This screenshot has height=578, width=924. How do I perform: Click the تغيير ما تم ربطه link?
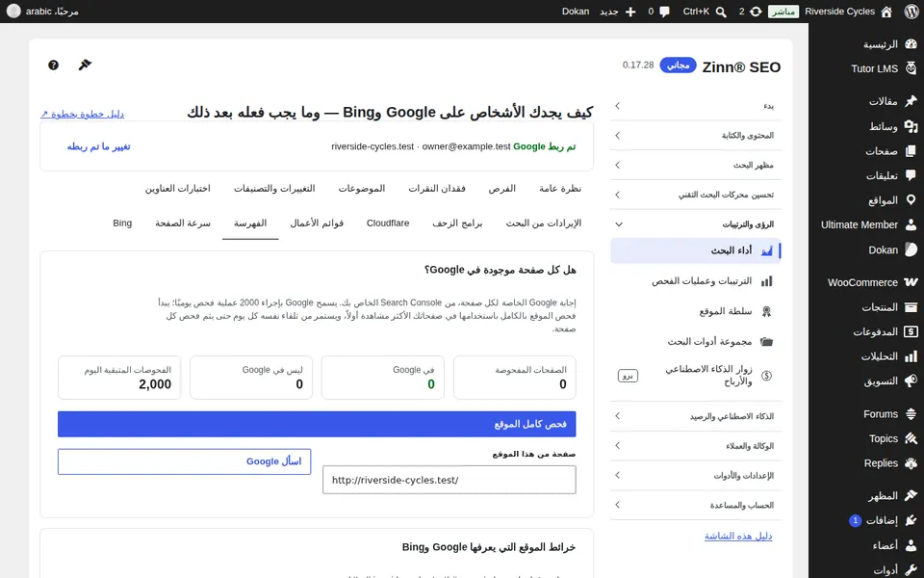click(x=98, y=146)
